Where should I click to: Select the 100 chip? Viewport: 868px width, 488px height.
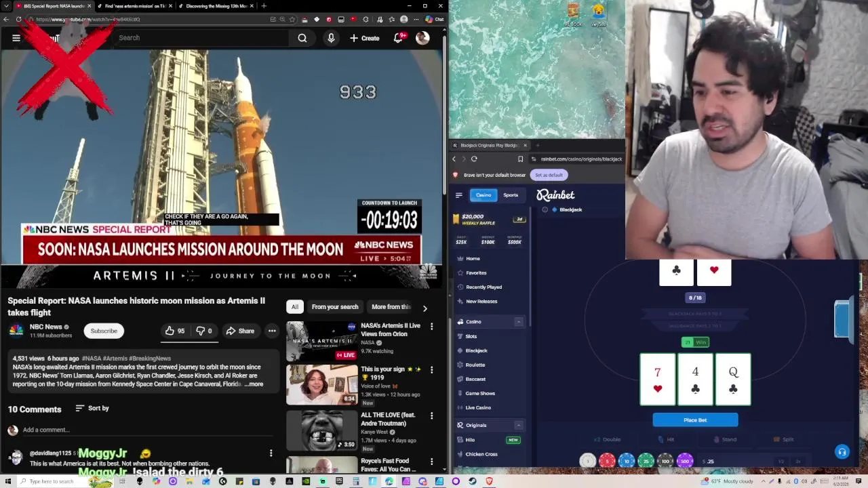tap(665, 461)
